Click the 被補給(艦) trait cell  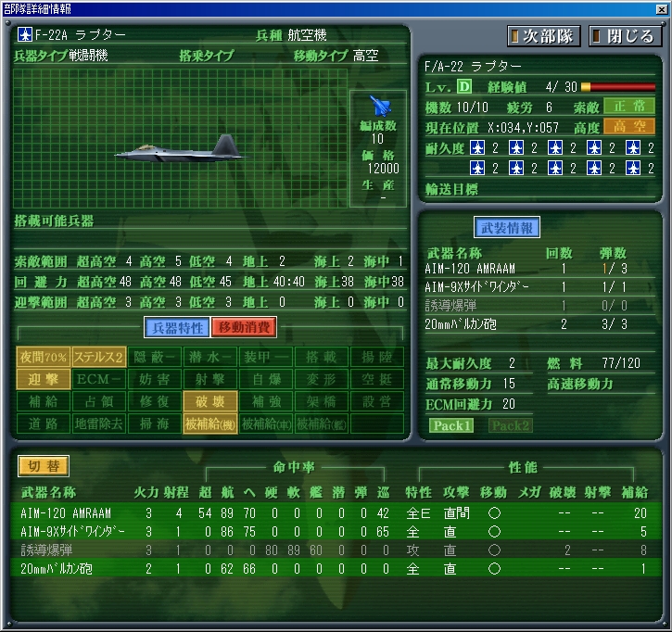[x=322, y=424]
